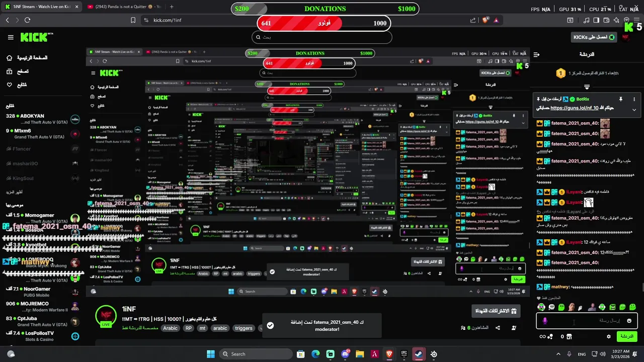The image size is (644, 362).
Task: Open the emoji picker smiley in chat input
Action: click(629, 321)
